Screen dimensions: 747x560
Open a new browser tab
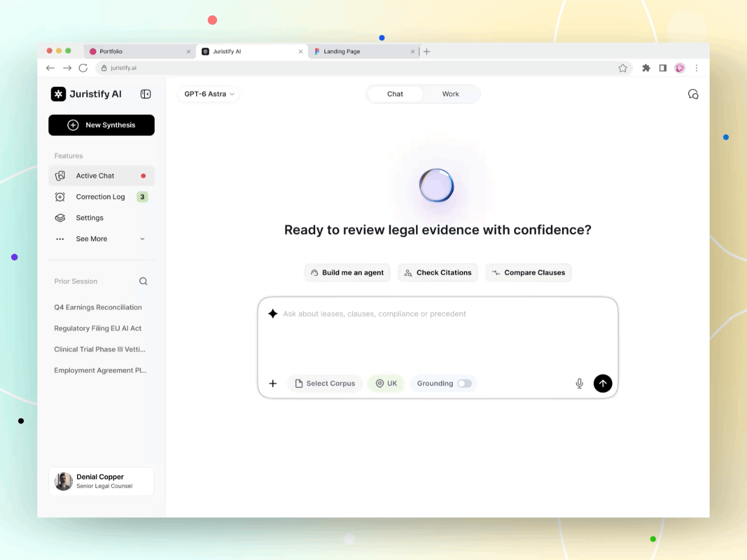(427, 51)
